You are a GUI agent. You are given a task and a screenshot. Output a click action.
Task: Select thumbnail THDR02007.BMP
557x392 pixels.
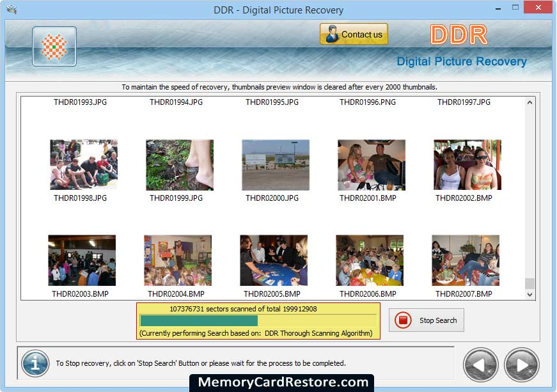(466, 260)
